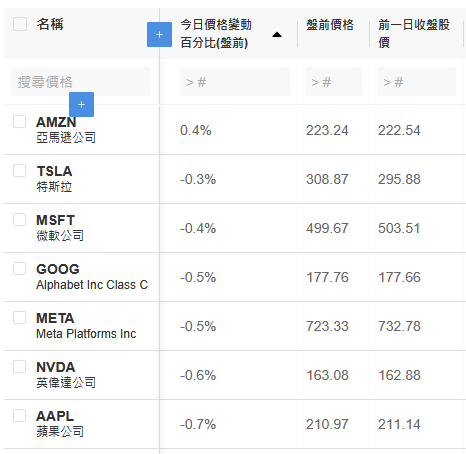Viewport: 466px width, 454px height.
Task: Check the NVDA row checkbox
Action: pos(19,367)
